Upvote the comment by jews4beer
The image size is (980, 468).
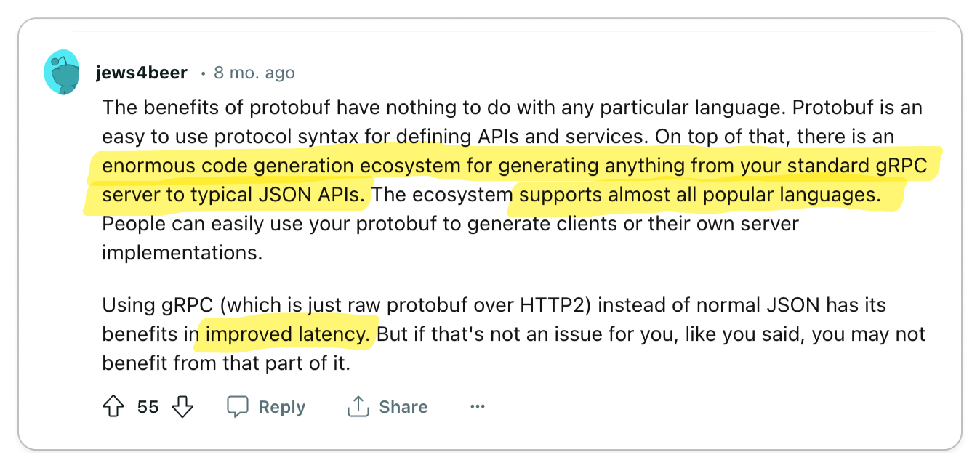coord(113,406)
